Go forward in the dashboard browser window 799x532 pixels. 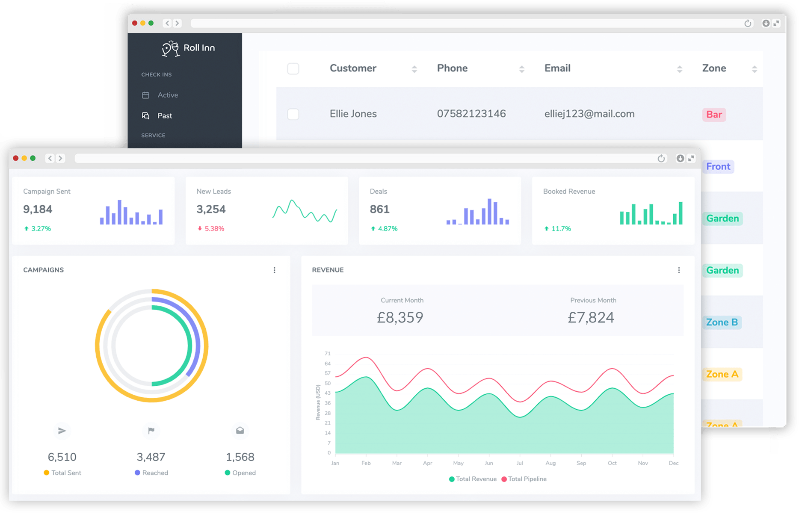click(x=60, y=158)
